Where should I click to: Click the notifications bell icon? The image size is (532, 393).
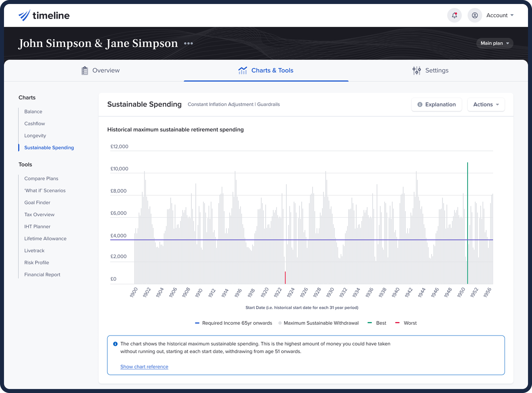coord(454,15)
